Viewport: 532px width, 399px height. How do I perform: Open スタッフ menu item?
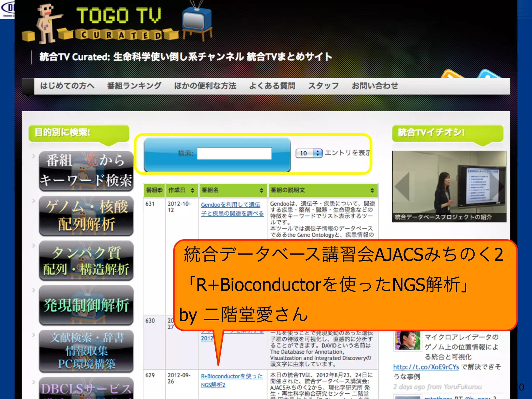[x=323, y=86]
